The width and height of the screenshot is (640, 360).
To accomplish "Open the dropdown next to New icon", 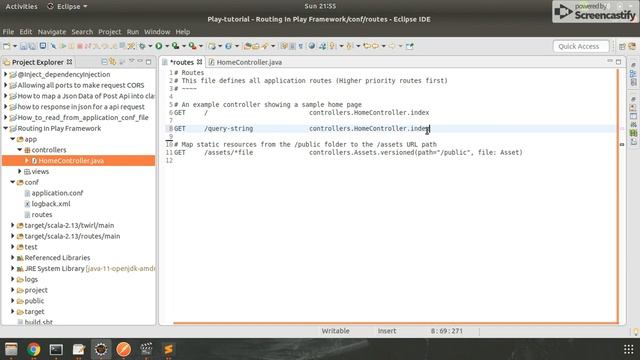I will pos(15,46).
